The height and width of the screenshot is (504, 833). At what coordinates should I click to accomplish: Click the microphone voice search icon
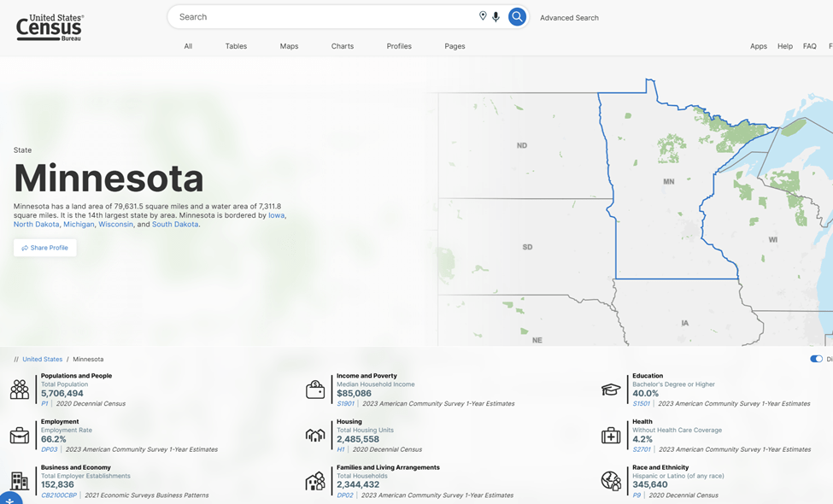pos(496,17)
